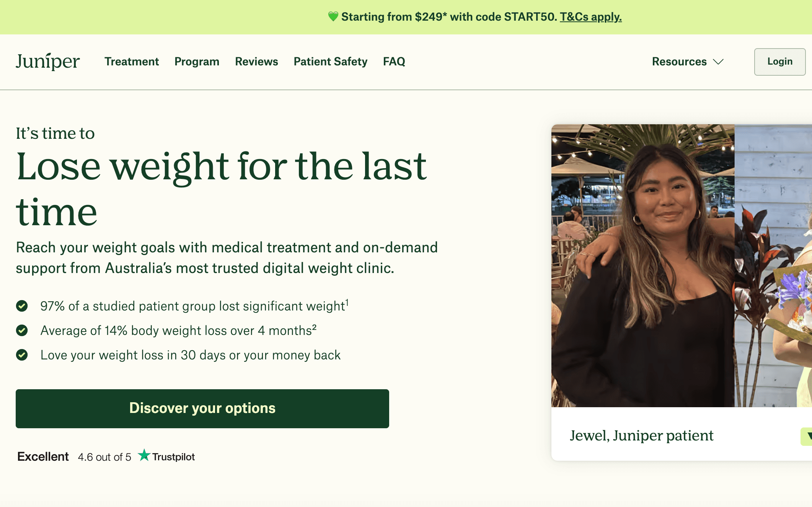812x507 pixels.
Task: Click Jewel's patient photo
Action: (x=643, y=266)
